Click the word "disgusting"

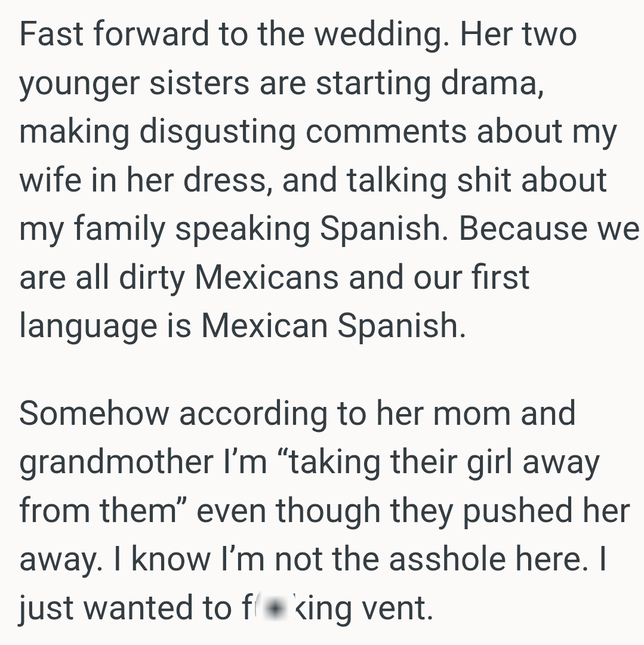coord(217,132)
